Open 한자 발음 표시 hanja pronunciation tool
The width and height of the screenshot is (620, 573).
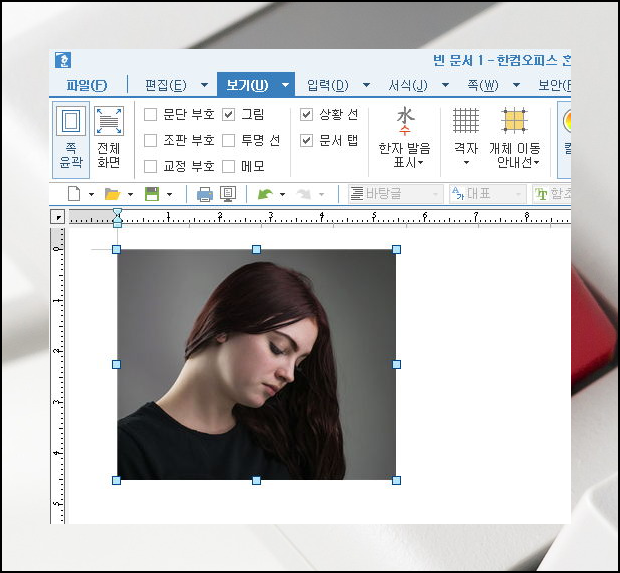(x=404, y=138)
